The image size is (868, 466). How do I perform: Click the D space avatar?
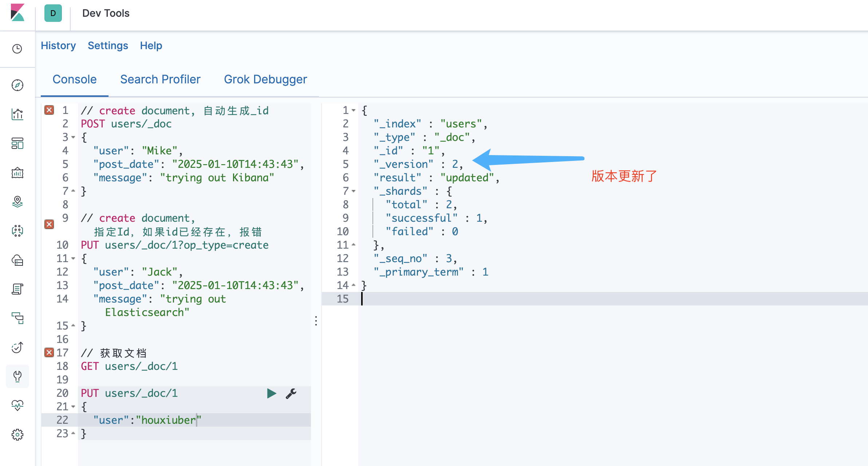click(53, 13)
